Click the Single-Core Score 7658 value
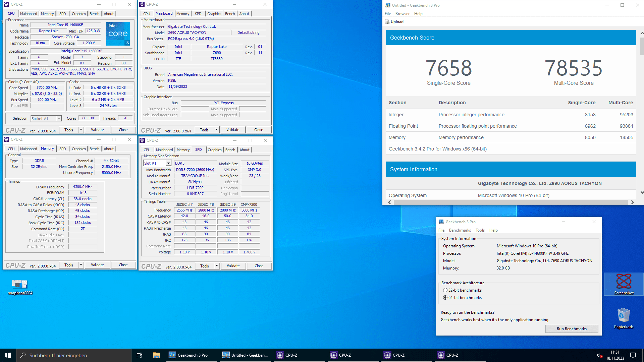Viewport: 644px width, 362px height. [x=448, y=68]
